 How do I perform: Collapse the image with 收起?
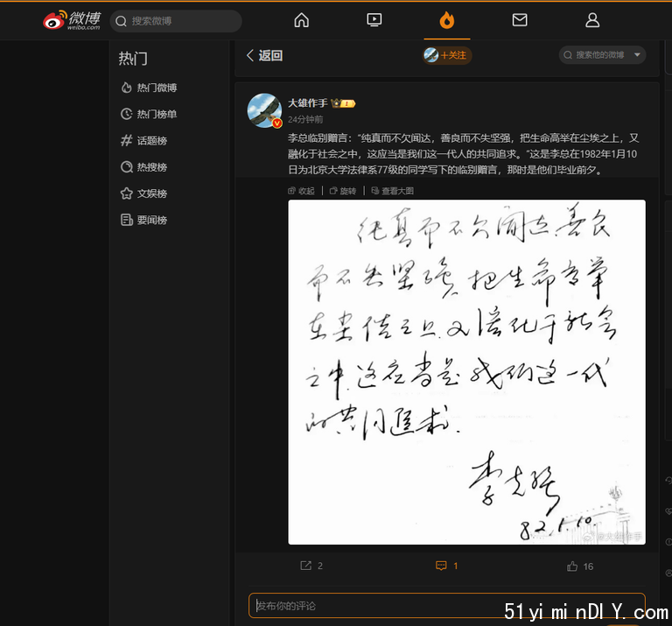click(x=301, y=191)
